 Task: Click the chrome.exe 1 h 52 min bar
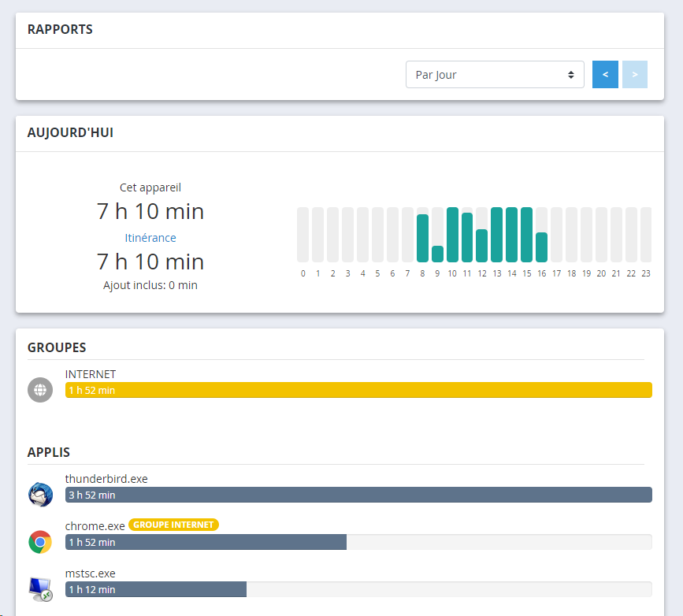pos(206,542)
